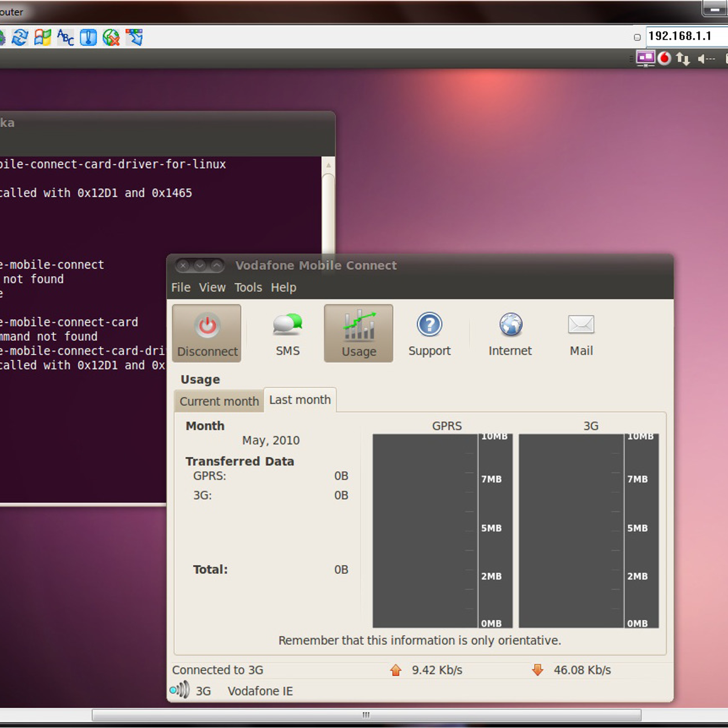Click the blue info panel toolbar icon
This screenshot has height=728, width=728.
coord(88,37)
